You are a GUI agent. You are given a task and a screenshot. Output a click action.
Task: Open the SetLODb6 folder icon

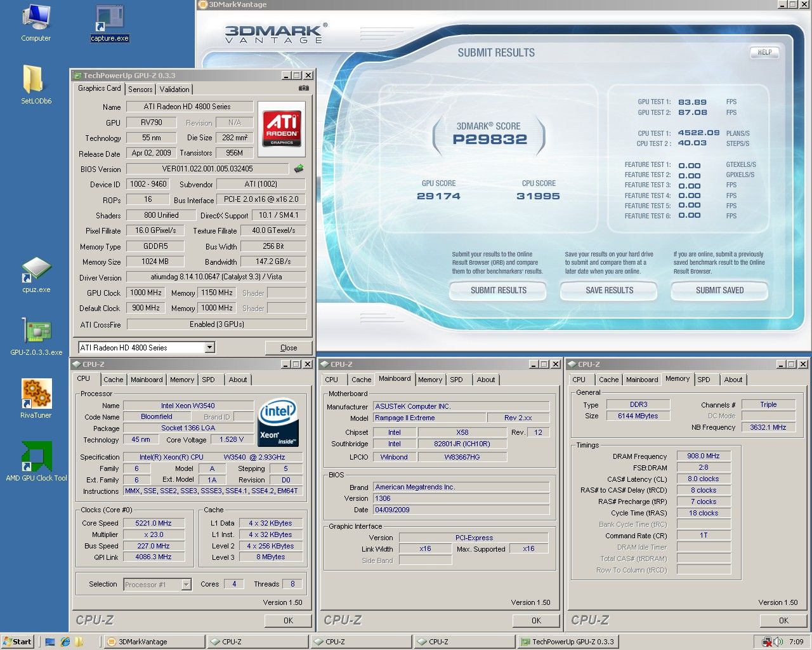36,84
